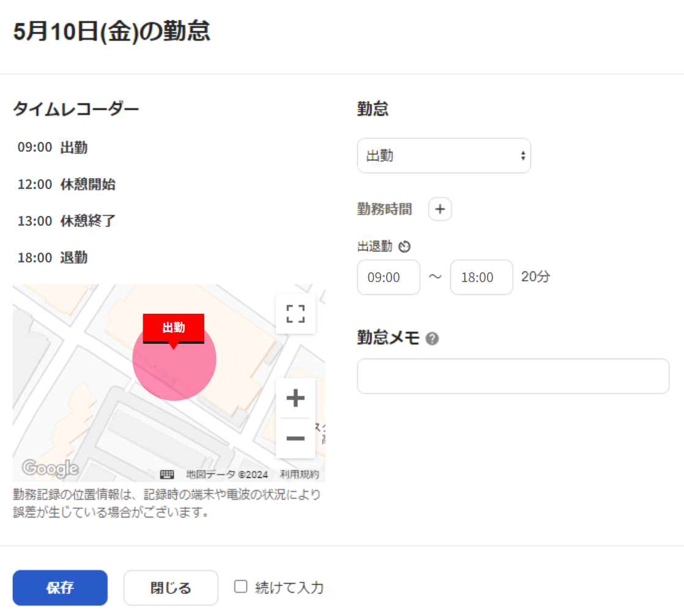
Task: Select the 13:00 休憩終了 record
Action: pos(66,221)
